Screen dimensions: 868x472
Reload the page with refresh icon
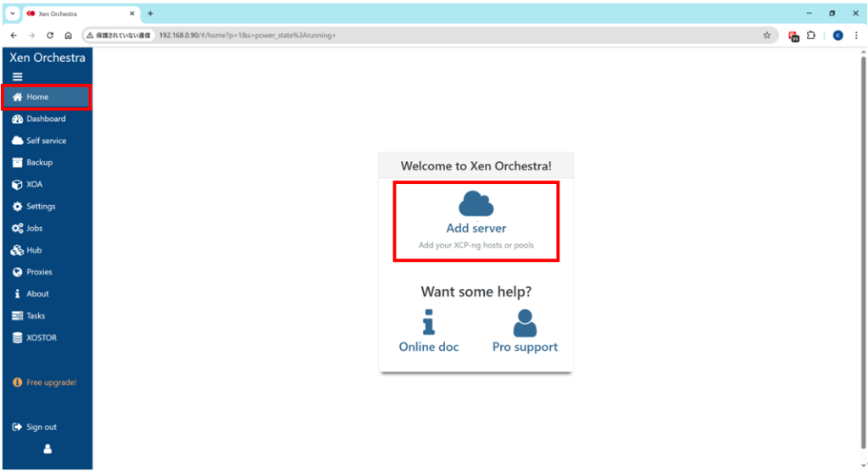[50, 36]
